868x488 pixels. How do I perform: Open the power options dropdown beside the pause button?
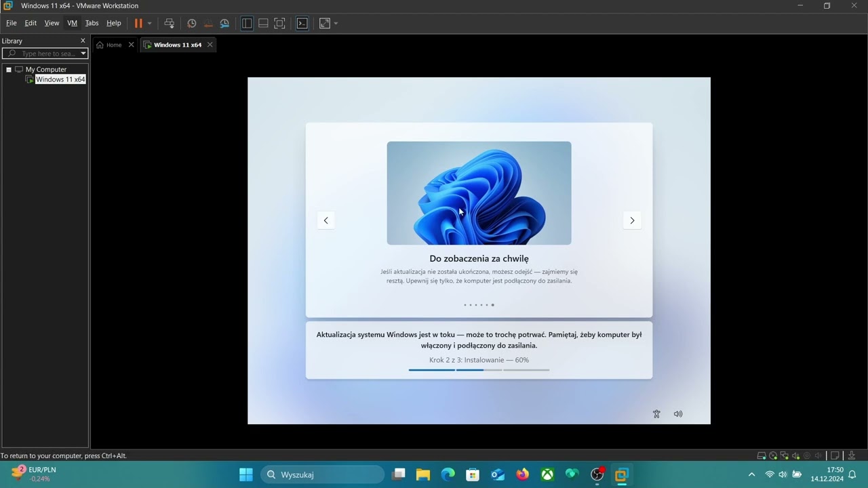coord(150,23)
